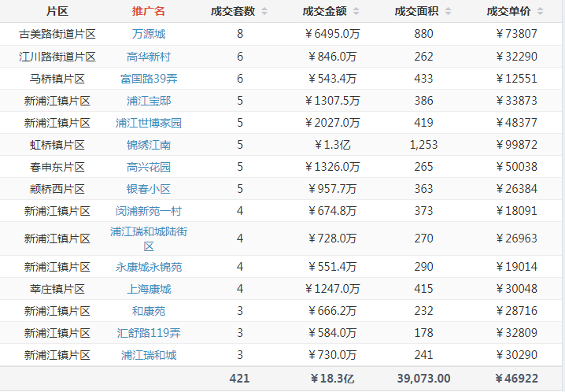
Task: Open the 和康苑 link
Action: (149, 311)
